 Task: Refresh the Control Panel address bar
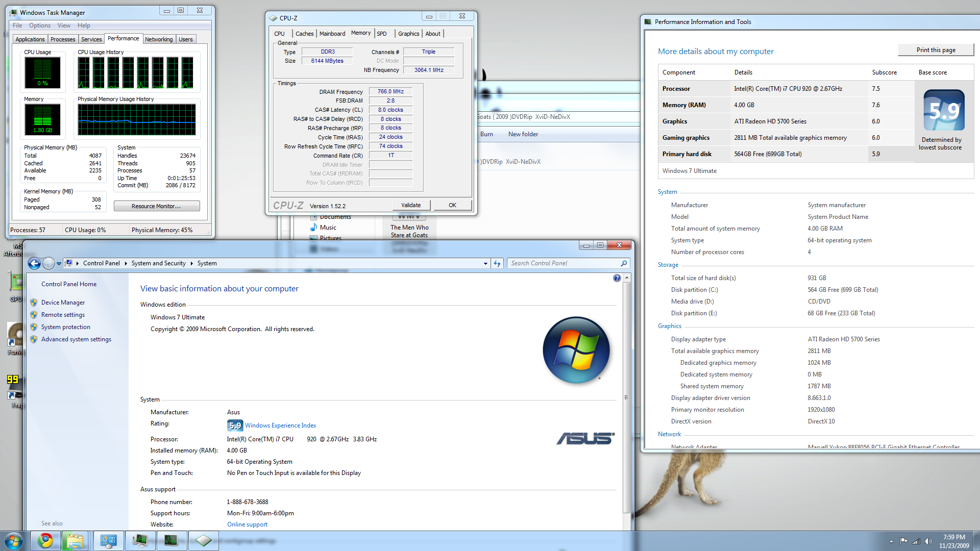[x=497, y=263]
